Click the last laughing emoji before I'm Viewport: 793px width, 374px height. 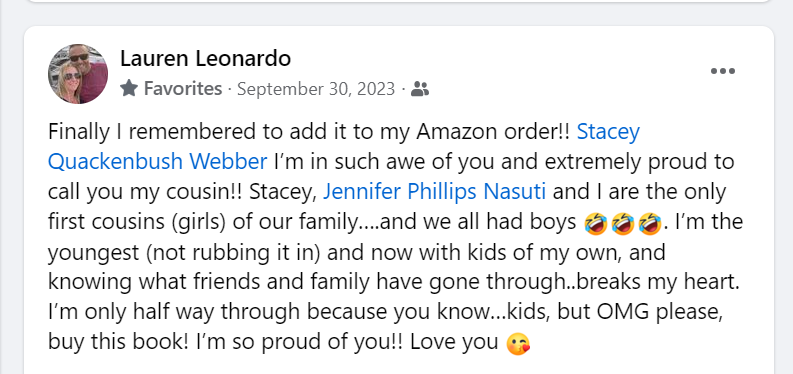pyautogui.click(x=649, y=223)
